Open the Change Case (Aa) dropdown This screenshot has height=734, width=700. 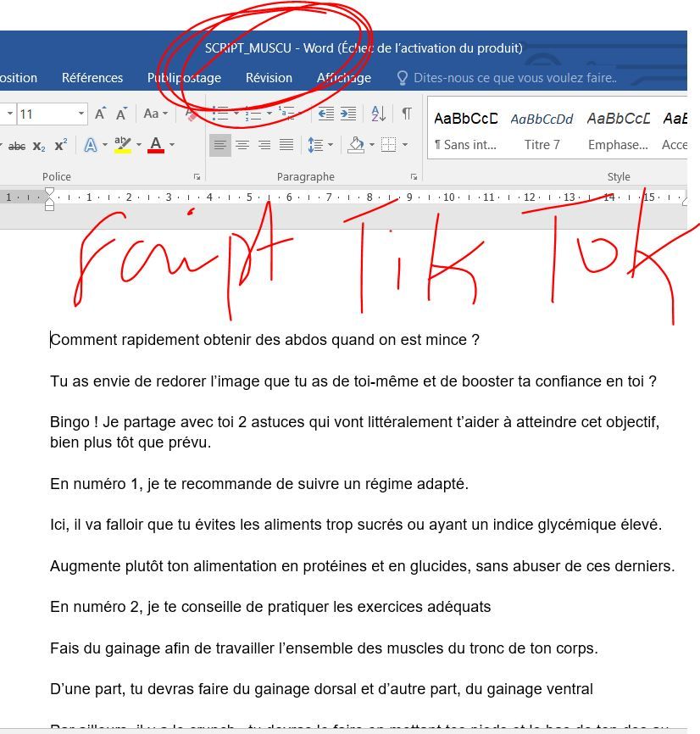tap(155, 114)
